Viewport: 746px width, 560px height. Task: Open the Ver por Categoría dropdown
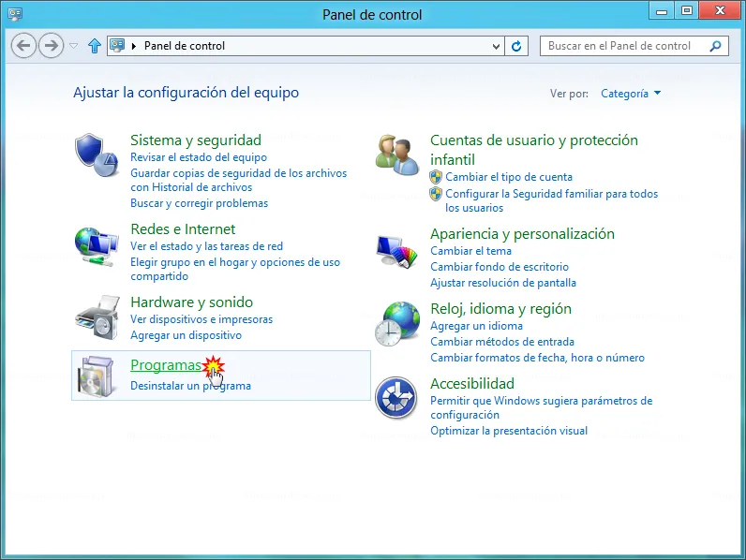point(631,94)
